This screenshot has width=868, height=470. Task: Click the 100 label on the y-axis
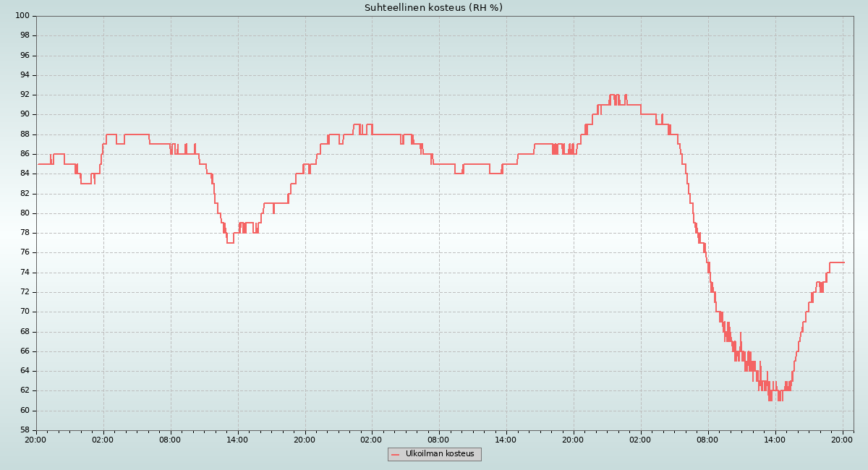pyautogui.click(x=22, y=16)
